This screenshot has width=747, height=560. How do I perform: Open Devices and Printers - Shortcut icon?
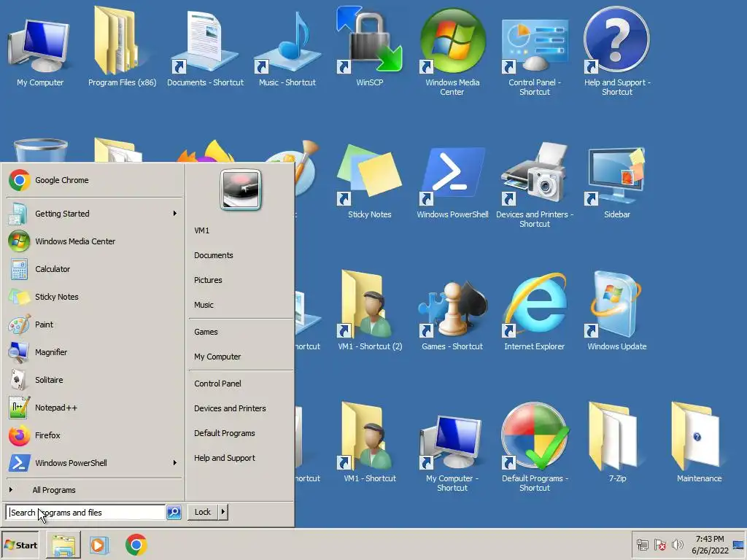(535, 184)
